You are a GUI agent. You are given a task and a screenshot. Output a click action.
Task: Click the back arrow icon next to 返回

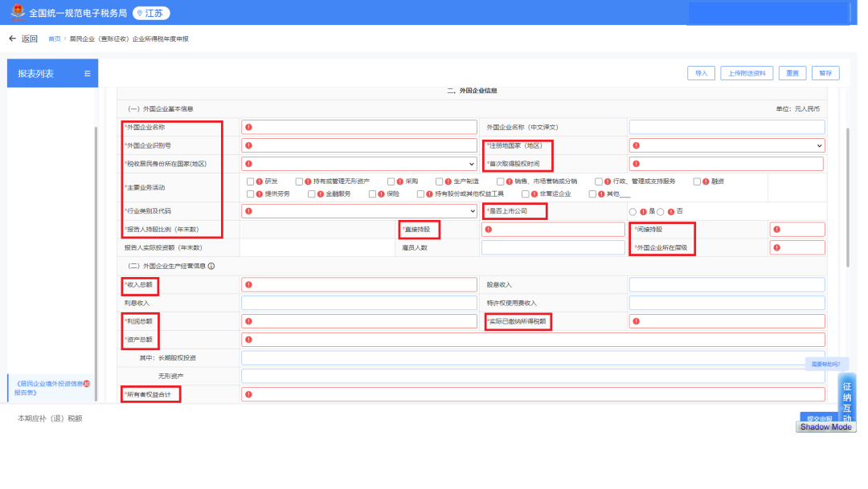coord(12,39)
